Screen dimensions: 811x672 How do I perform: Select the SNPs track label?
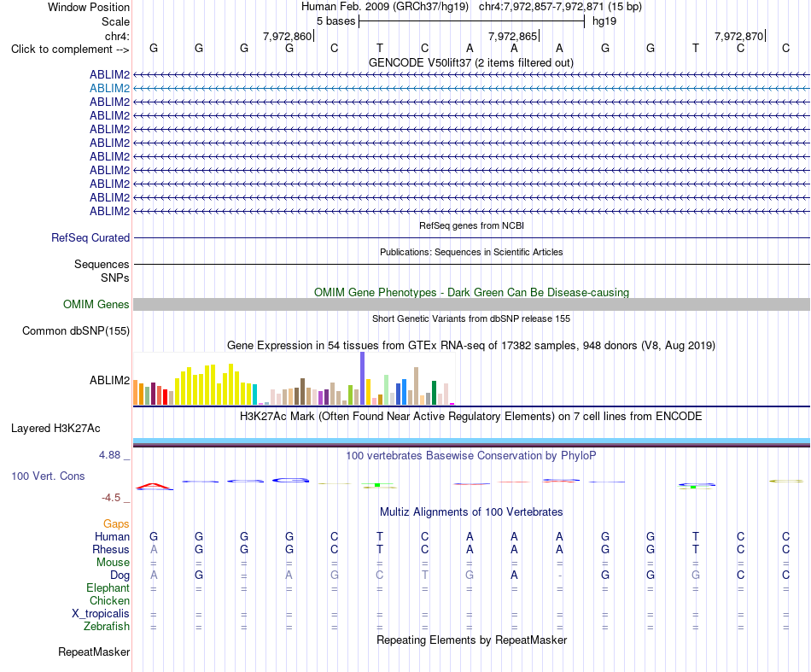115,278
